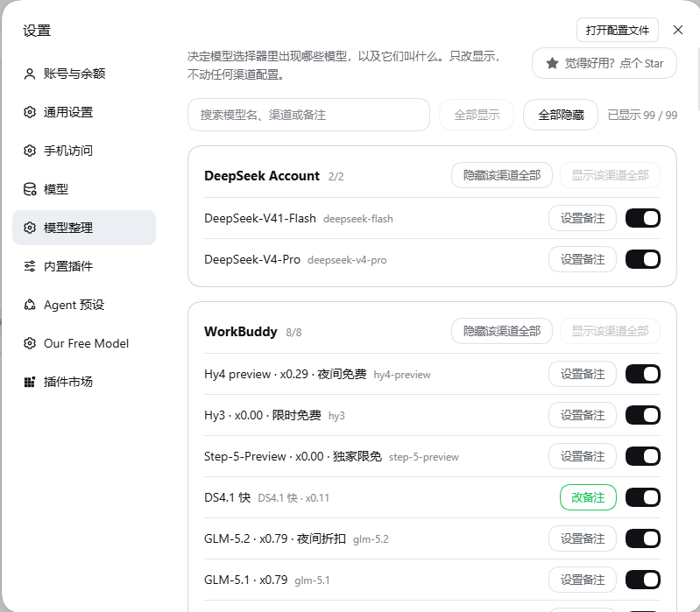700x612 pixels.
Task: Turn off the Step-5-Preview switch
Action: point(642,456)
